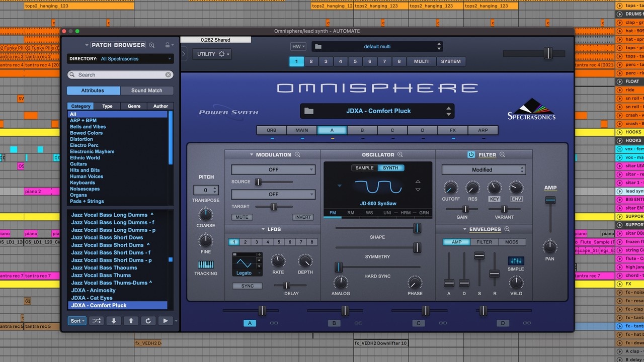This screenshot has height=362, width=644.
Task: Open the folder icon beside default multi
Action: pyautogui.click(x=317, y=47)
